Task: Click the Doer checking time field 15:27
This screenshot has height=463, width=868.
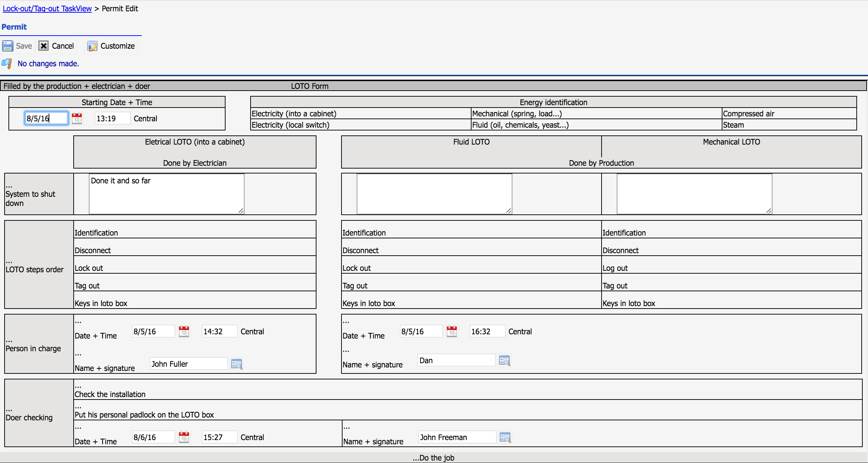Action: 219,437
